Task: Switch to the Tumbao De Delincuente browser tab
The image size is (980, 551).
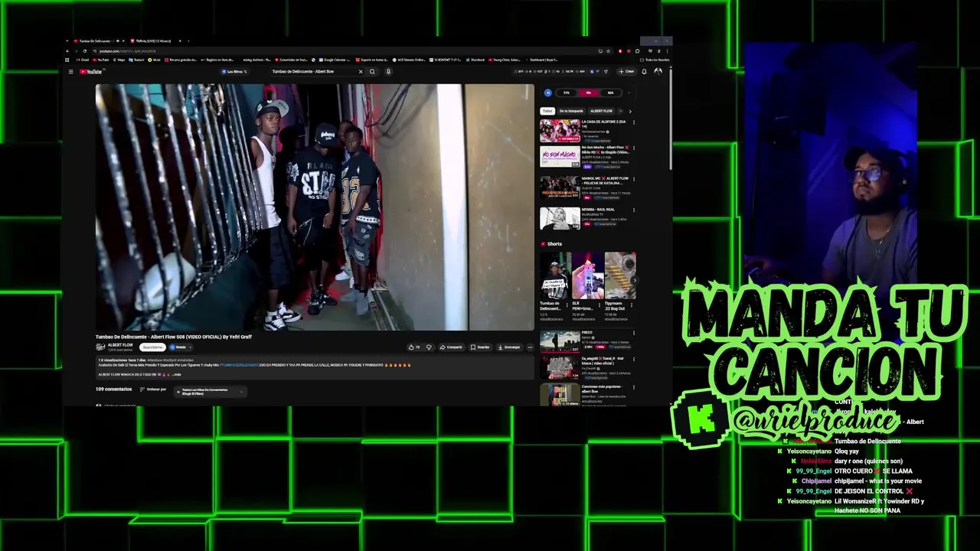Action: pos(100,41)
